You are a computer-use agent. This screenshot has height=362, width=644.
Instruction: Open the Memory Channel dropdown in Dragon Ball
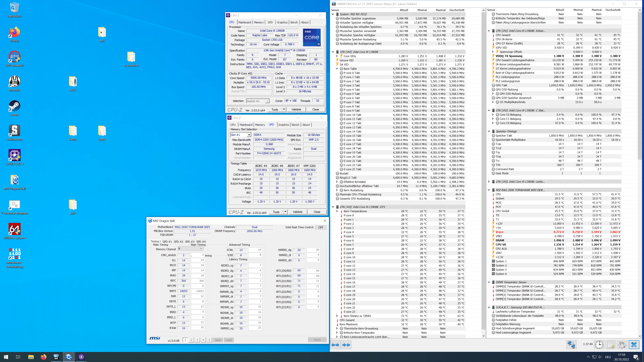click(190, 249)
